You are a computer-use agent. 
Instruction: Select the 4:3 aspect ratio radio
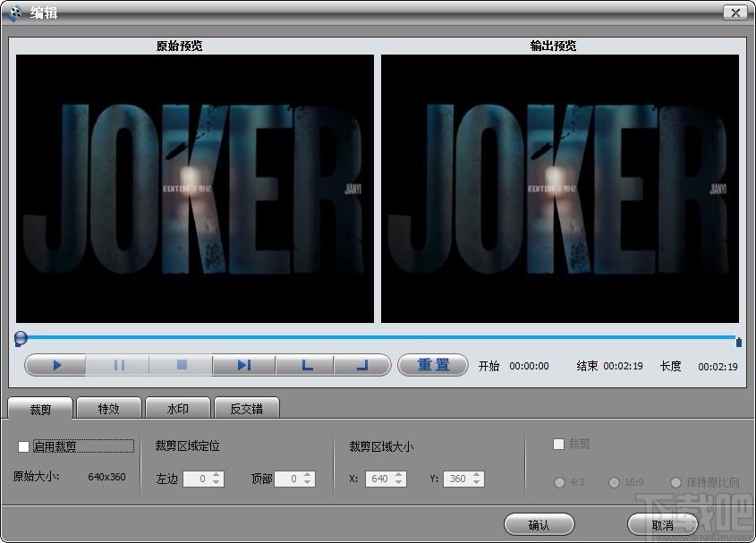click(x=560, y=482)
